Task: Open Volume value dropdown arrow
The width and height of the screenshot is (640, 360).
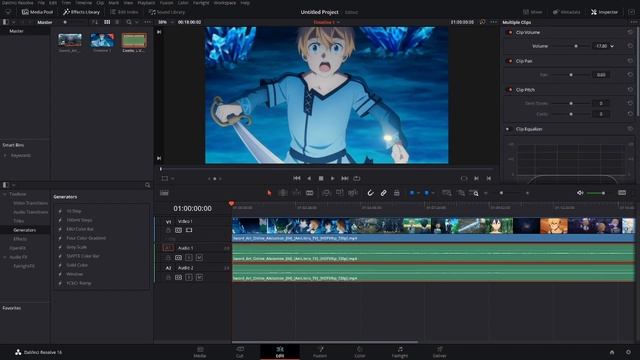Action: pos(612,46)
